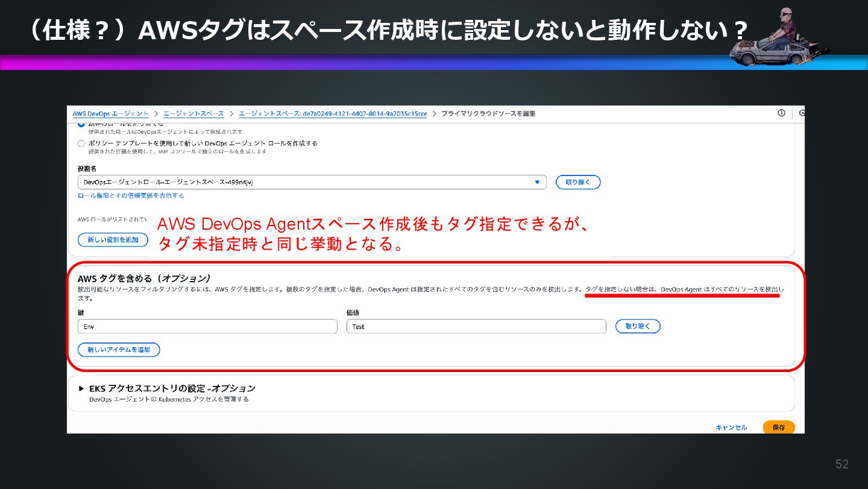The image size is (868, 489).
Task: Click the 鍵 field label
Action: pyautogui.click(x=81, y=313)
